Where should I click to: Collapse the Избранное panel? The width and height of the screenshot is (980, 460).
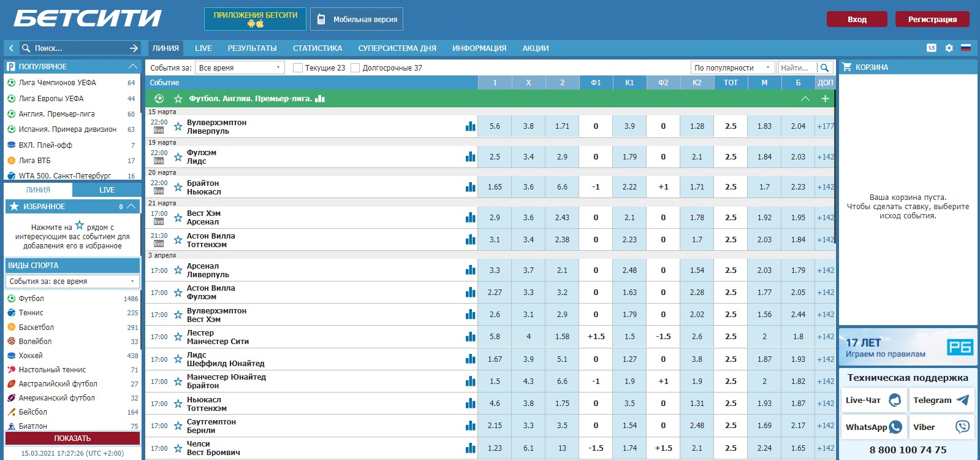coord(131,207)
